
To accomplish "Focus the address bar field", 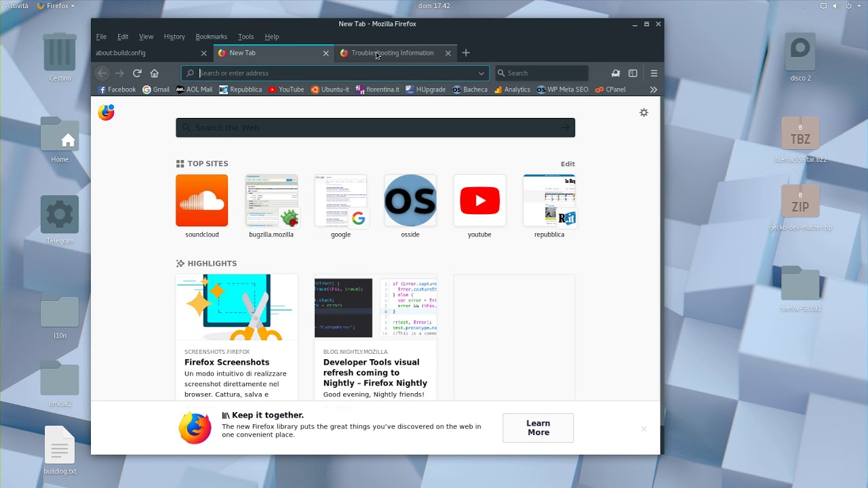I will (x=336, y=73).
